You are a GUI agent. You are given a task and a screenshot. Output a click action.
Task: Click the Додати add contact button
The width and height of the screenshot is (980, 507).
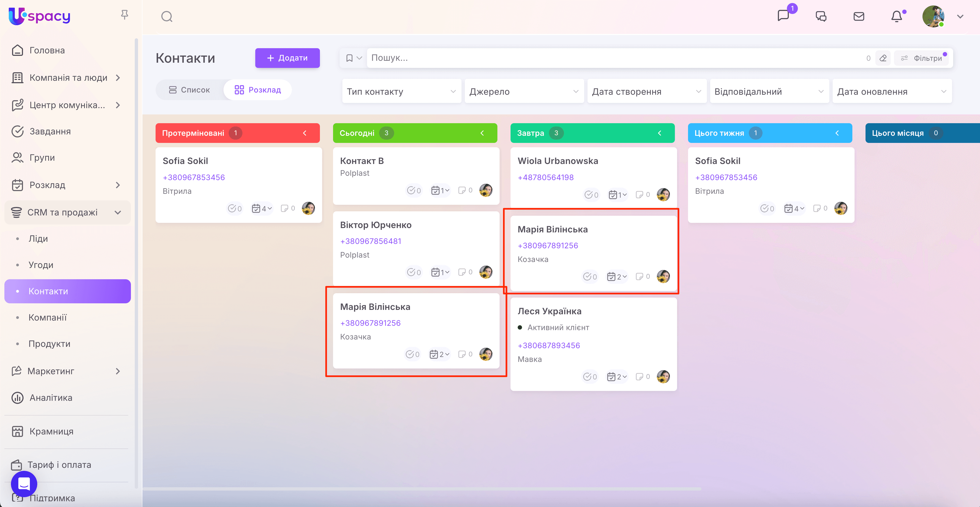(x=287, y=58)
